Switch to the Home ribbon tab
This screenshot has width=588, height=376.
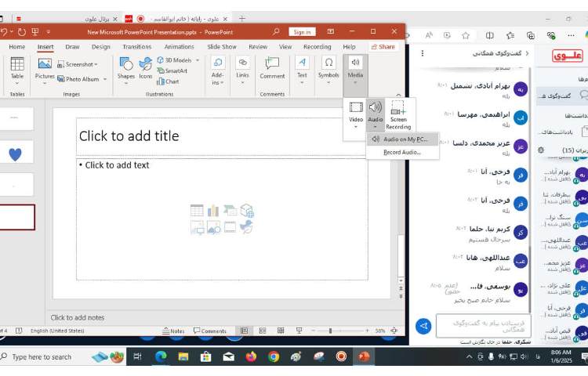click(x=17, y=47)
